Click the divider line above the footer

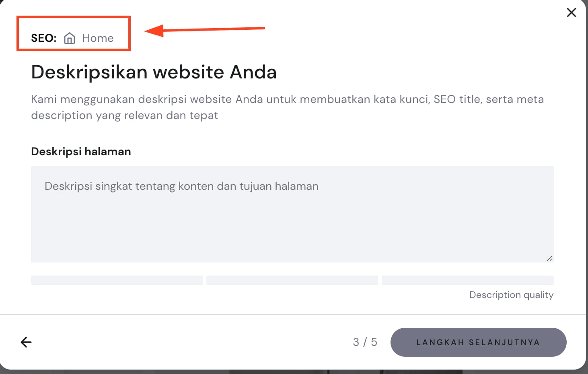(293, 314)
